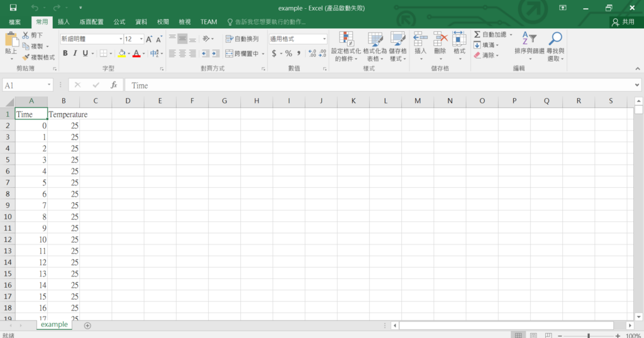Click the Insert Function fx icon

click(114, 85)
